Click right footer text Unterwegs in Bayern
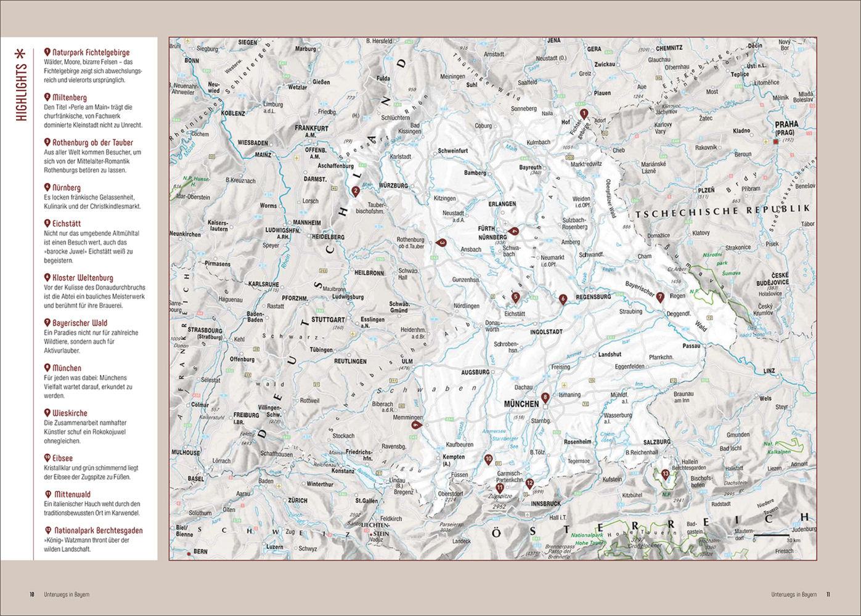This screenshot has height=616, width=861. tap(794, 594)
